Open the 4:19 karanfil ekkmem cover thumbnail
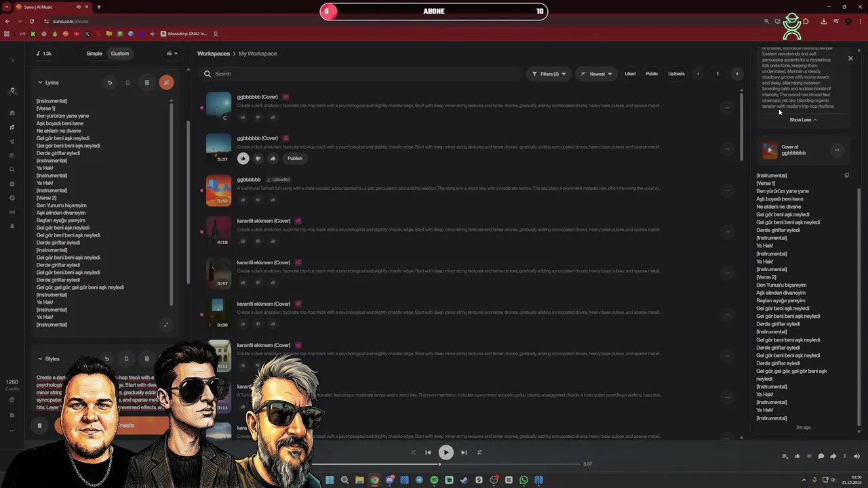Viewport: 868px width, 488px height. pyautogui.click(x=218, y=231)
